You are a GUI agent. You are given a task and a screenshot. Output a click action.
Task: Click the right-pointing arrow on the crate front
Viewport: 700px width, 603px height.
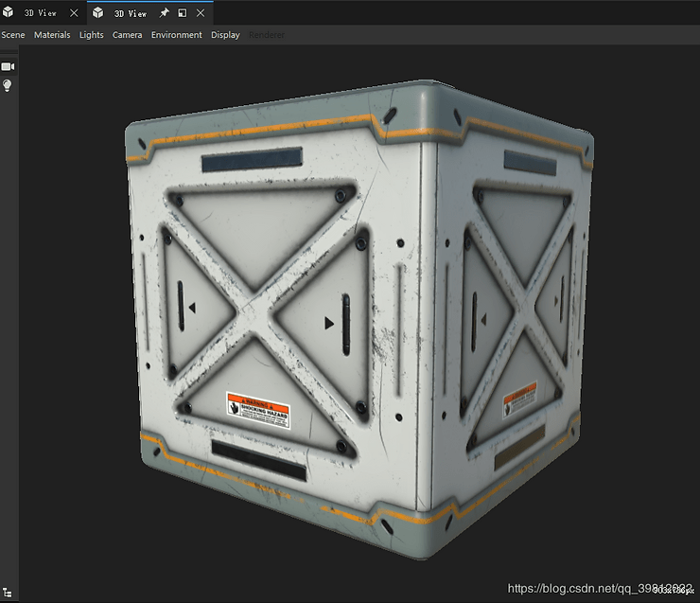[329, 323]
